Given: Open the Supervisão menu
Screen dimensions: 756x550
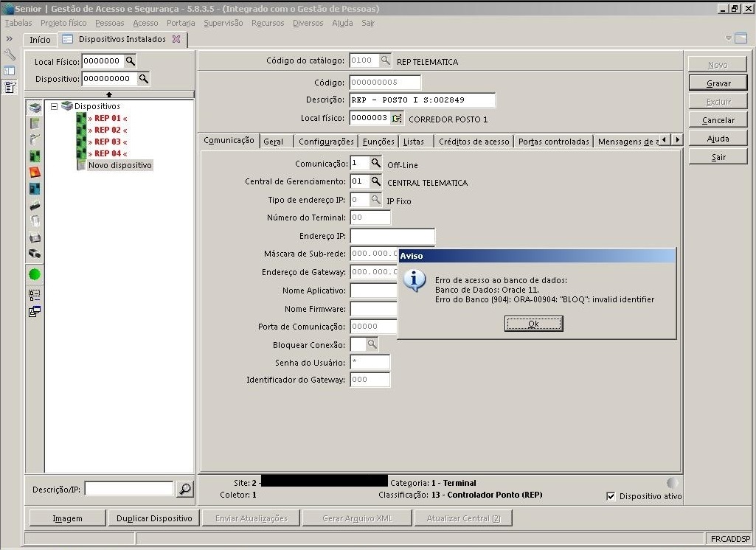Looking at the screenshot, I should (x=223, y=23).
